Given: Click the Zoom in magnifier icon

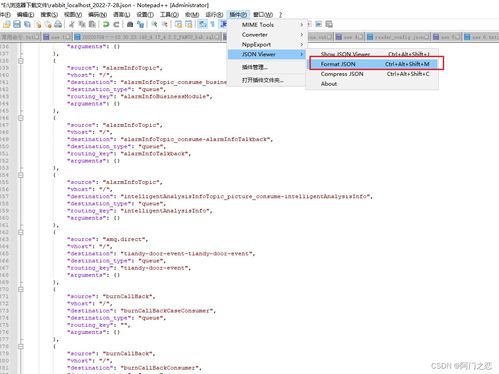Looking at the screenshot, I should pyautogui.click(x=154, y=24).
